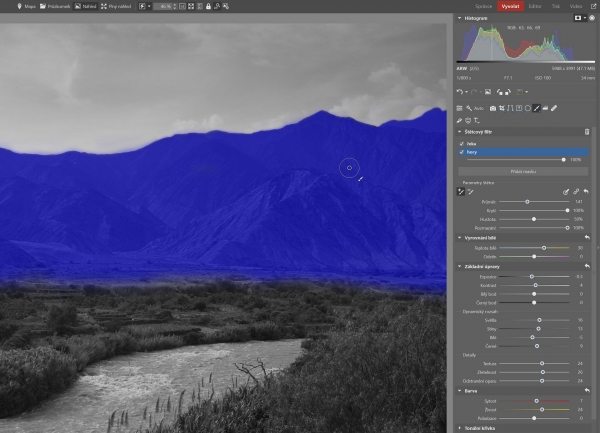Screen dimensions: 600x433
Task: Click the Auto enhancement magic wand
Action: tap(474, 108)
